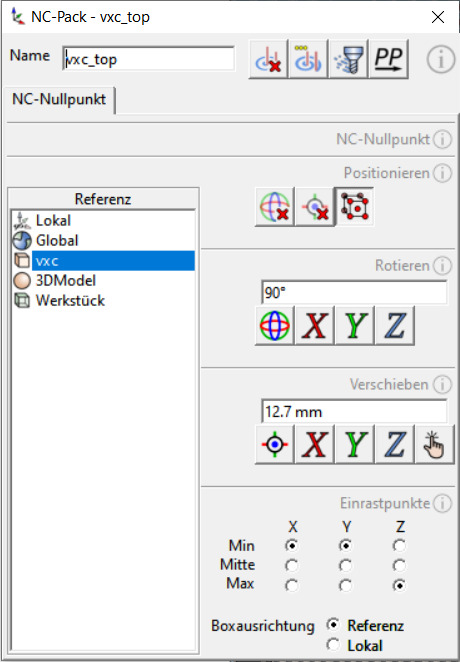
Task: Click the 12.7 mm shift value field
Action: pyautogui.click(x=354, y=411)
